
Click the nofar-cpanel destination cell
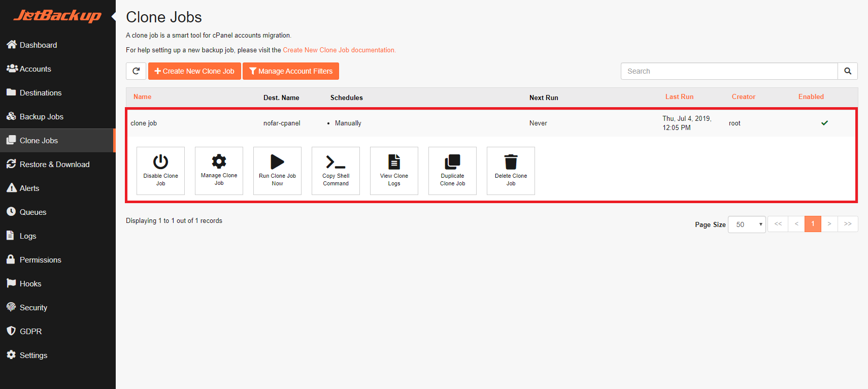tap(282, 123)
